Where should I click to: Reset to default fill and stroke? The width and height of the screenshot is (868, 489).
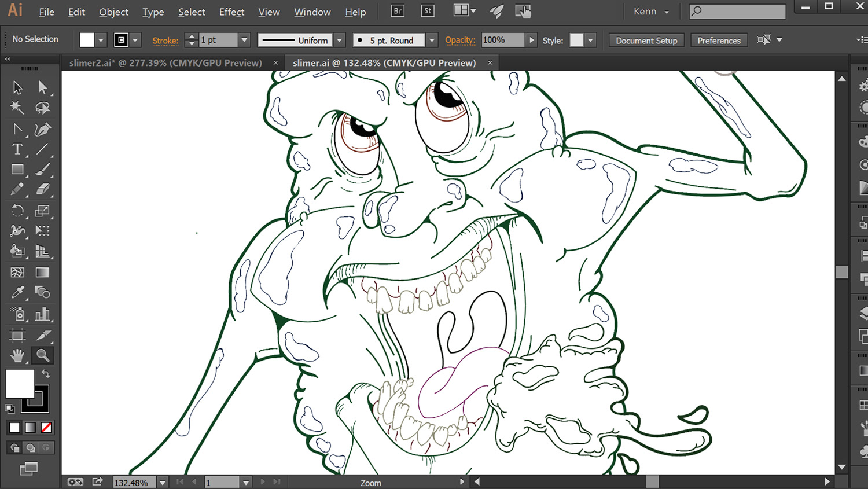click(10, 409)
